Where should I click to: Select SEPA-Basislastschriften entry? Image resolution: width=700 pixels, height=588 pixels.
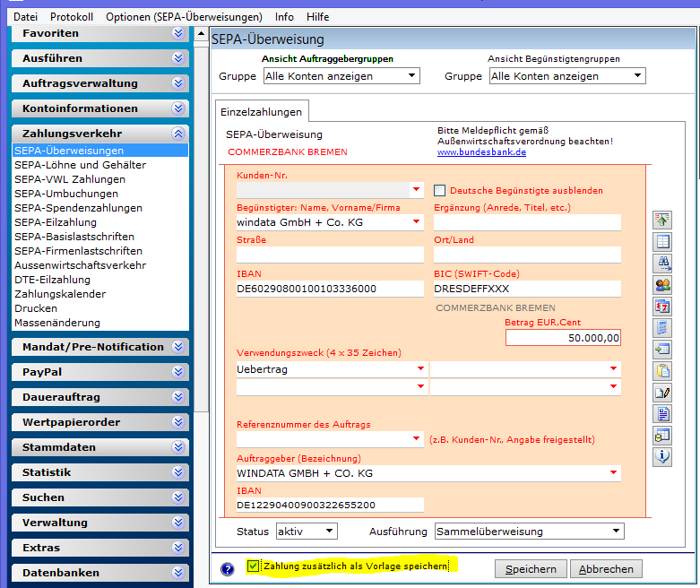[74, 236]
